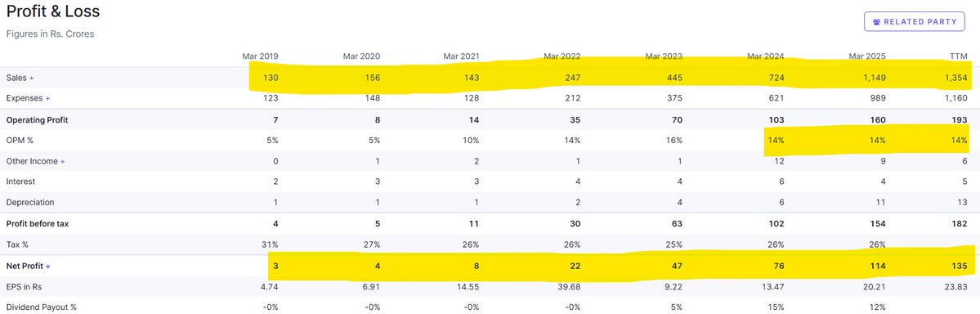
Task: Expand the Expenses row breakdown
Action: tap(47, 98)
